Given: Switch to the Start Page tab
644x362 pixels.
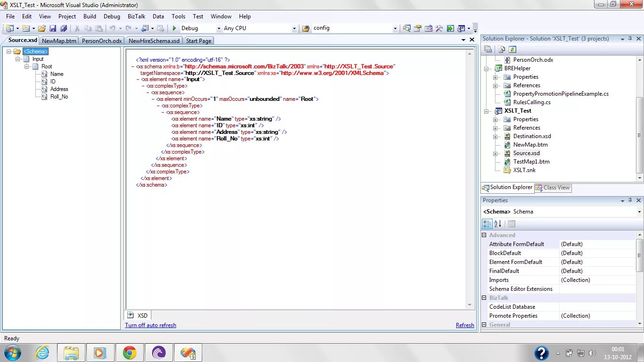Looking at the screenshot, I should click(x=198, y=41).
